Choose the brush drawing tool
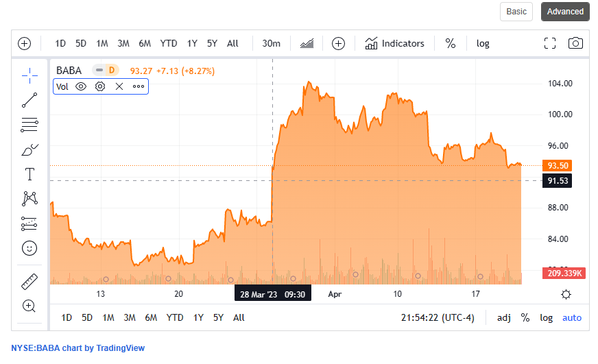Screen dimensions: 598x364 29,149
